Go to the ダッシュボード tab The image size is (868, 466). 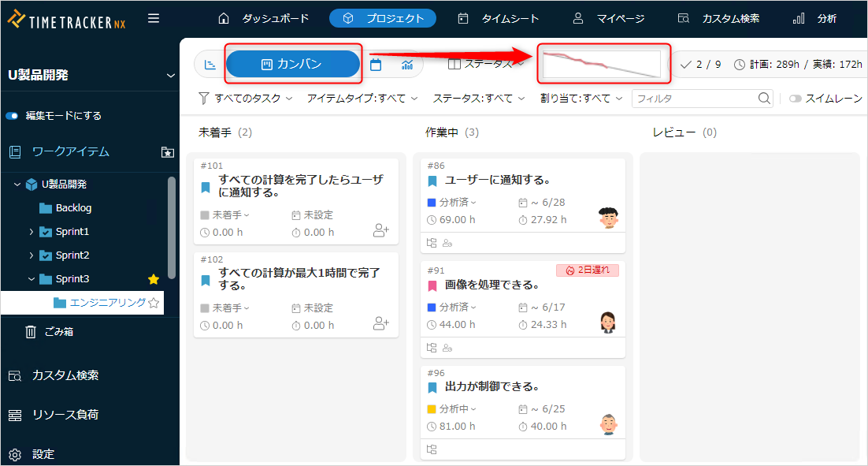[x=264, y=18]
